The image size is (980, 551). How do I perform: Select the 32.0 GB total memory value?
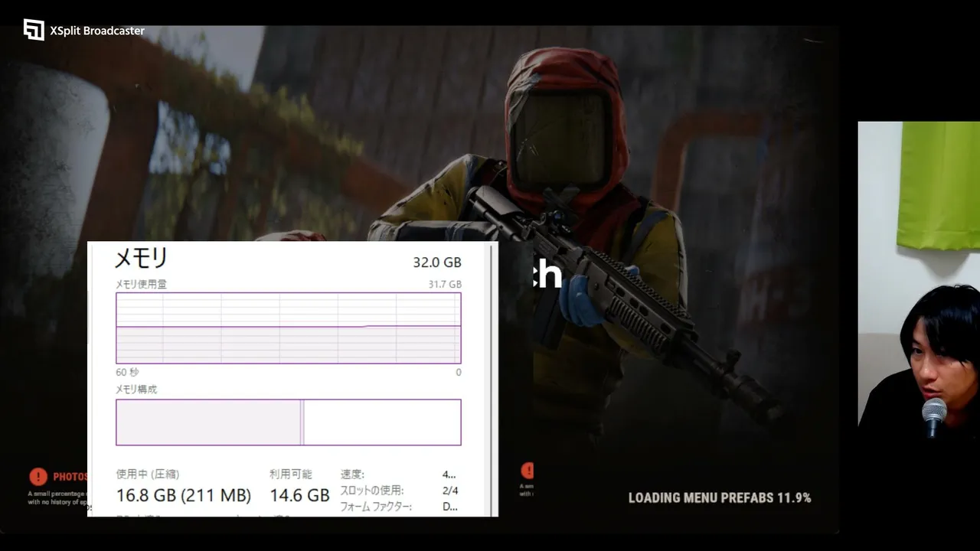click(x=437, y=262)
